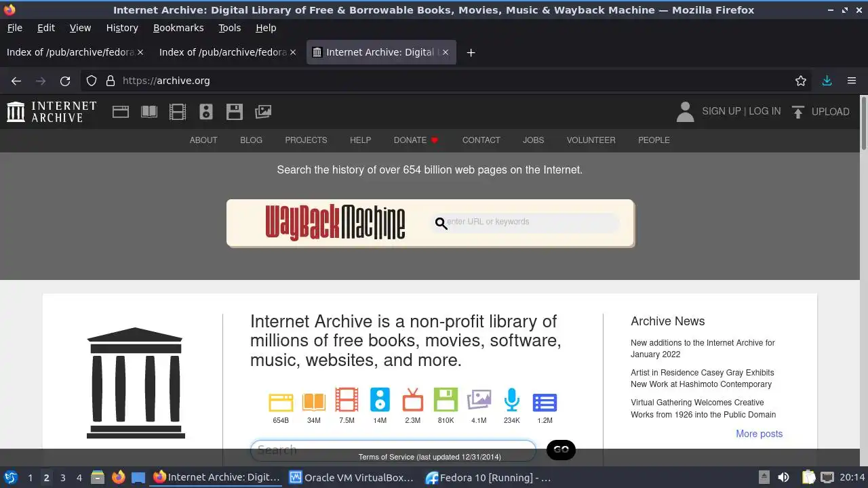Open the 234K concerts microphone icon
The width and height of the screenshot is (868, 488).
pos(512,400)
